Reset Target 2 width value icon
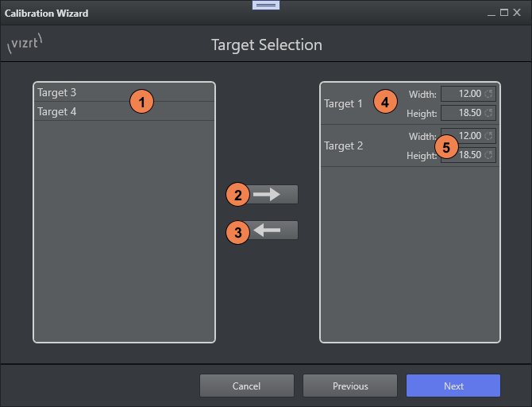The image size is (532, 407). (x=489, y=136)
